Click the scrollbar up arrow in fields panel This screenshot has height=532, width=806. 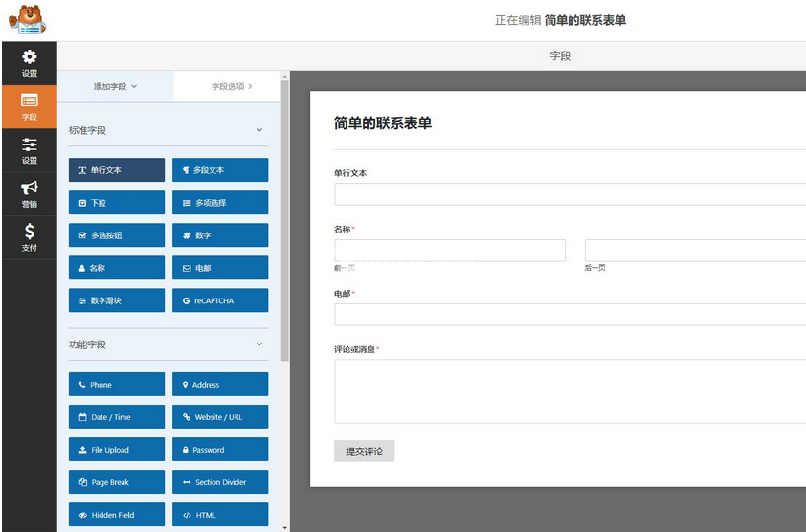pyautogui.click(x=285, y=77)
